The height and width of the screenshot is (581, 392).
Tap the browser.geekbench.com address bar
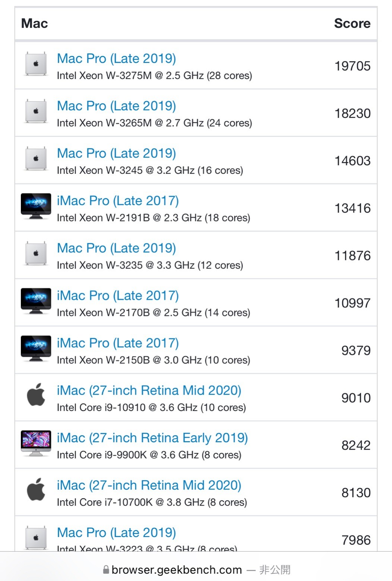click(x=196, y=569)
